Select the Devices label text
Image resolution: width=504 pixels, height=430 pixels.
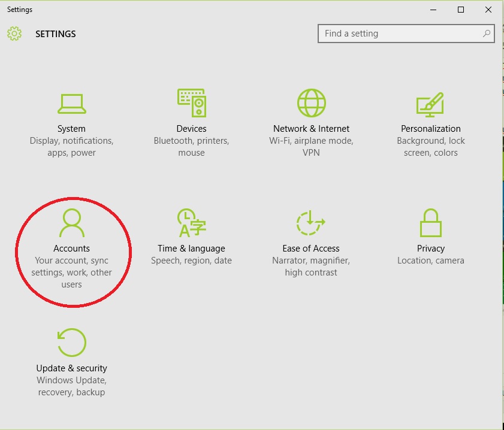tap(192, 128)
